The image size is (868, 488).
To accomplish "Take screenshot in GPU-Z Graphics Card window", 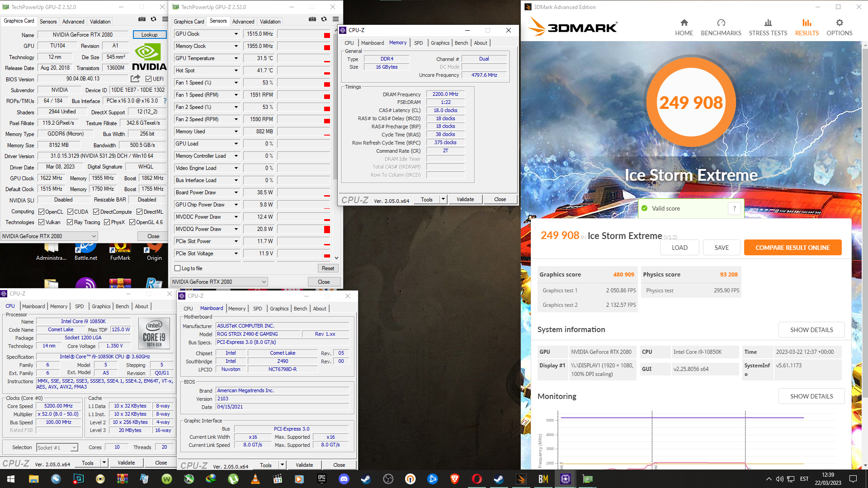I will [142, 19].
